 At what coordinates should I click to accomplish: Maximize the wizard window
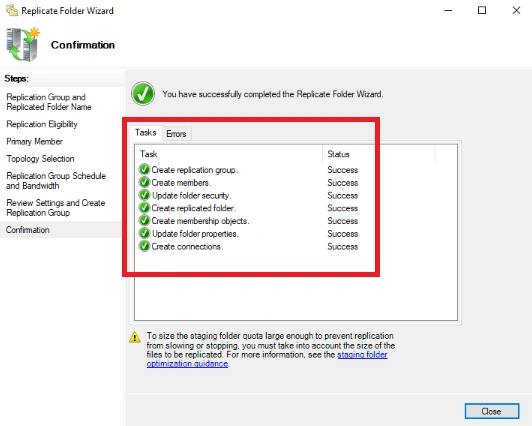482,11
